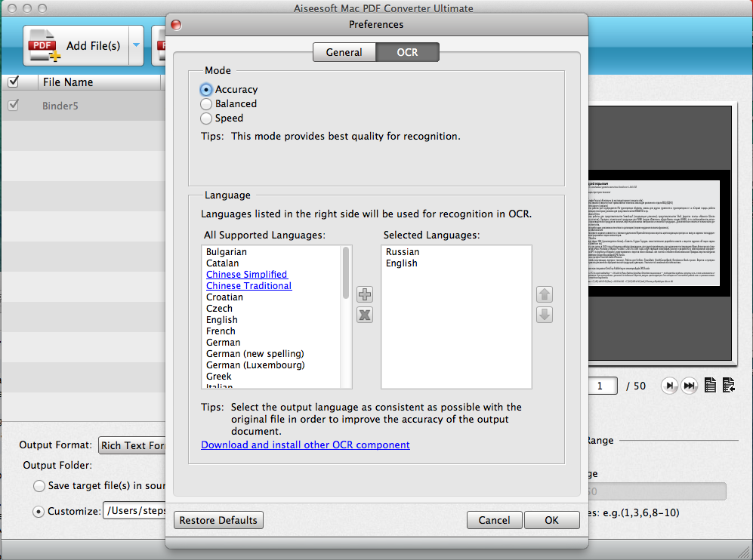
Task: Switch to the General tab
Action: pyautogui.click(x=344, y=52)
